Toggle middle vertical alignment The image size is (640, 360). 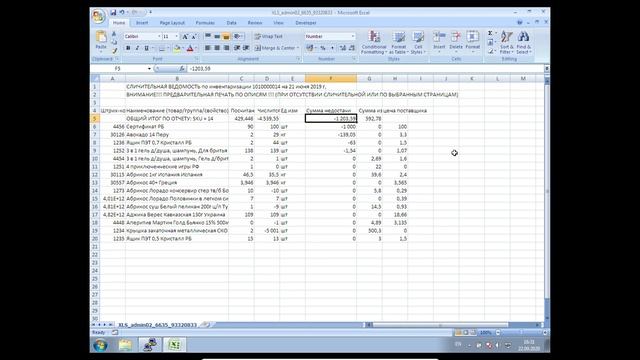pos(217,37)
